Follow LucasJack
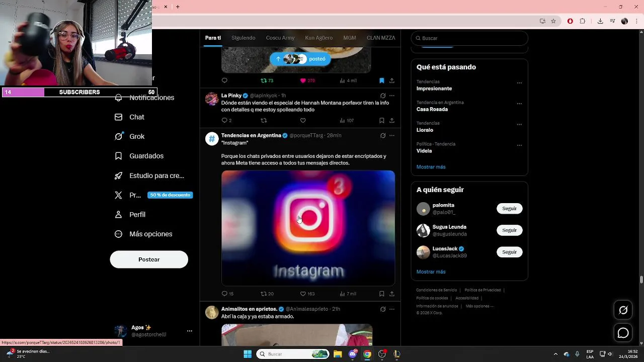Viewport: 644px width, 362px height. (509, 252)
